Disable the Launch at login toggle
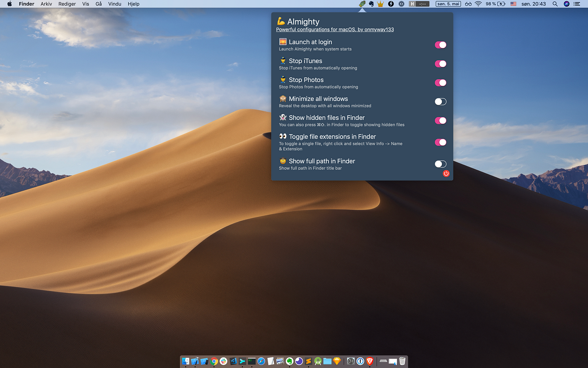 click(x=441, y=45)
